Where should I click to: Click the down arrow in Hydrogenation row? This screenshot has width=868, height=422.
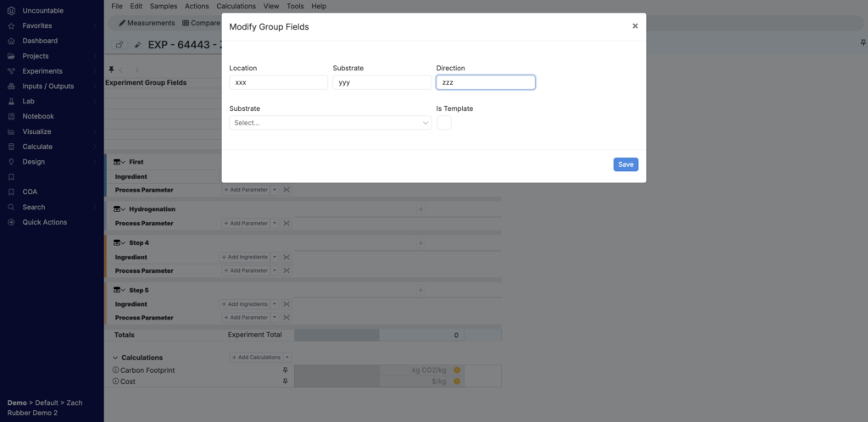(420, 209)
